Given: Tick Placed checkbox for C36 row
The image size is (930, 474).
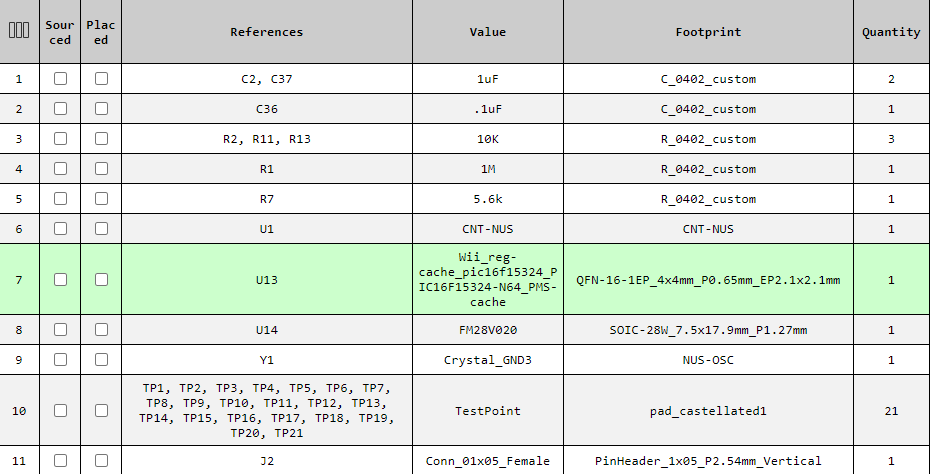Looking at the screenshot, I should [101, 109].
